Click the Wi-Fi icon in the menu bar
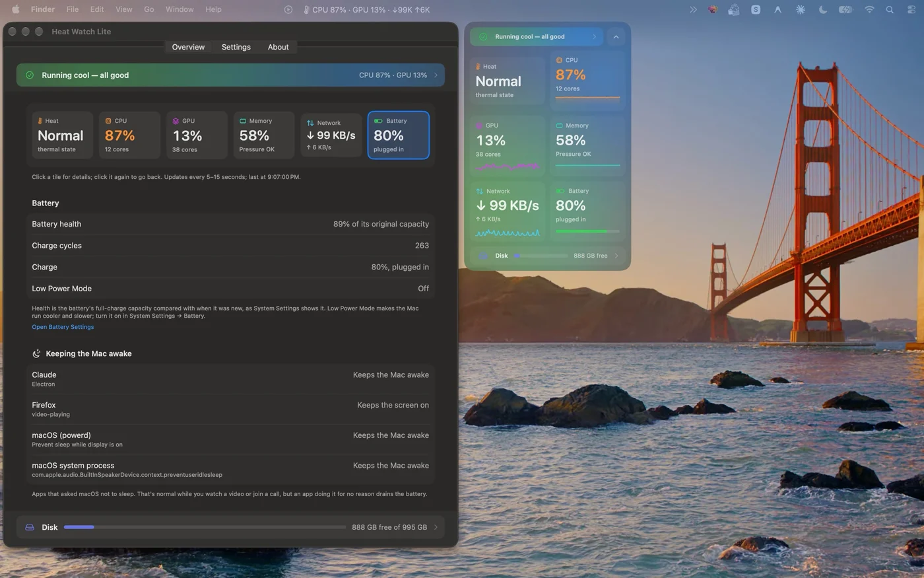 coord(869,9)
